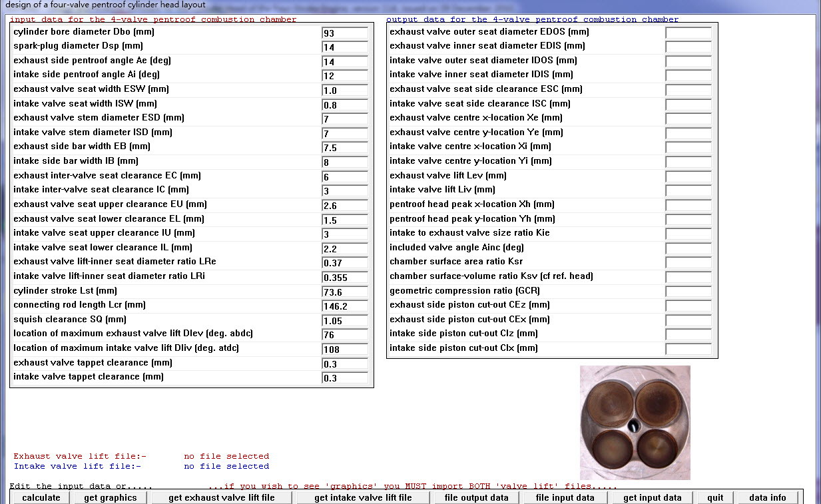The height and width of the screenshot is (504, 821).
Task: Click intake valve outer seat diameter IDOS output
Action: pyautogui.click(x=688, y=61)
